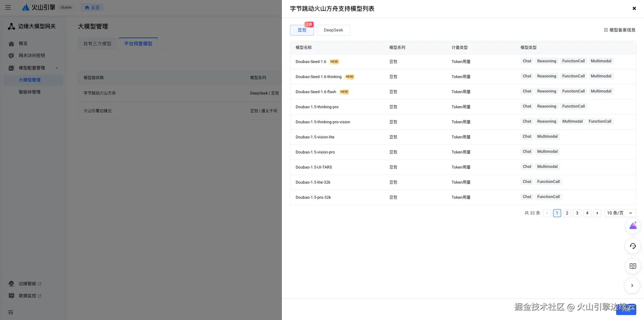
Task: Click the 模型名称 column header
Action: point(304,48)
